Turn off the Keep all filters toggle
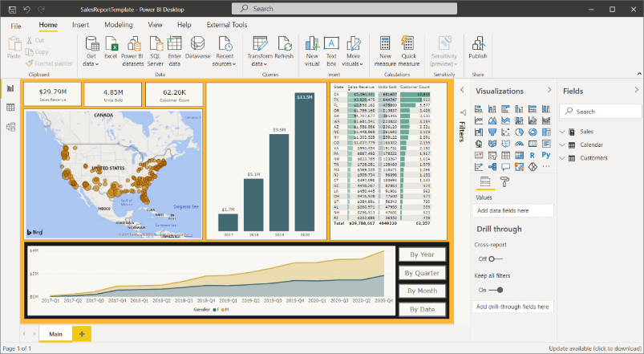This screenshot has width=644, height=354. coord(496,290)
